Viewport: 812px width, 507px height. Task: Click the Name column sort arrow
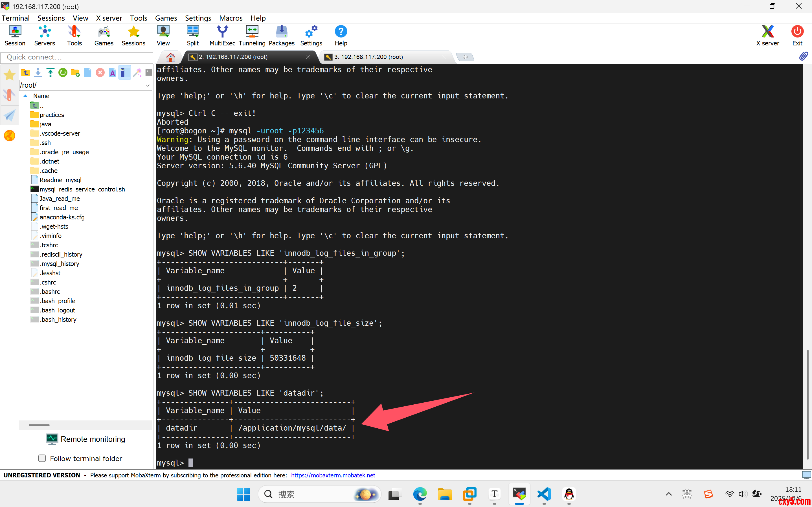[25, 96]
